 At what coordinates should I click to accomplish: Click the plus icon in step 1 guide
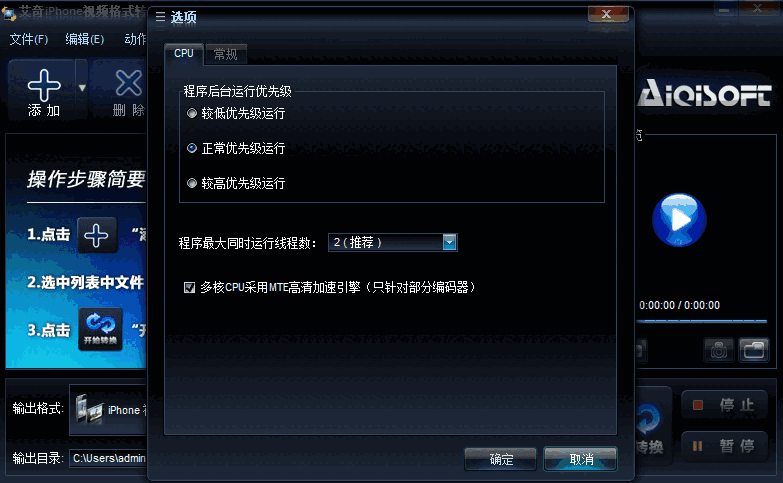97,235
